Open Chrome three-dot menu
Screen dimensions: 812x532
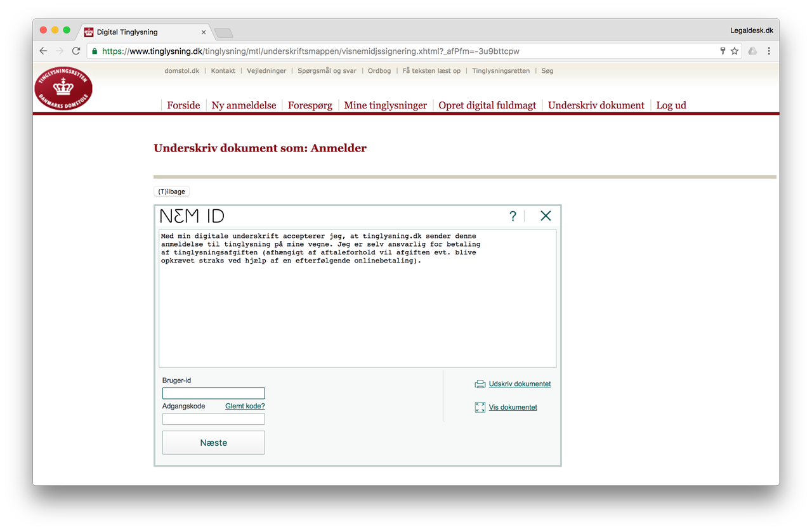(769, 51)
